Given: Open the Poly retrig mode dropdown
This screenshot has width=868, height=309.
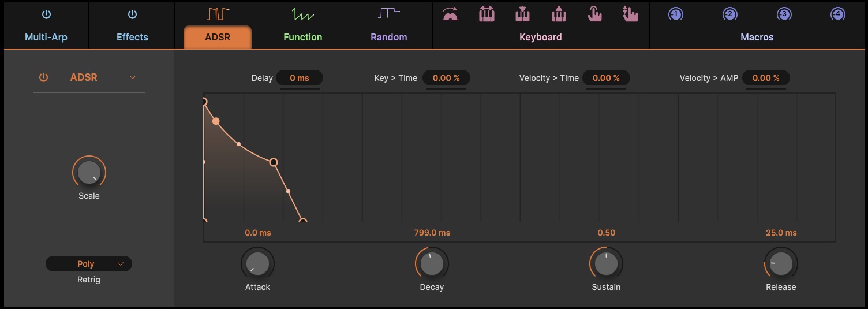Looking at the screenshot, I should pos(89,264).
